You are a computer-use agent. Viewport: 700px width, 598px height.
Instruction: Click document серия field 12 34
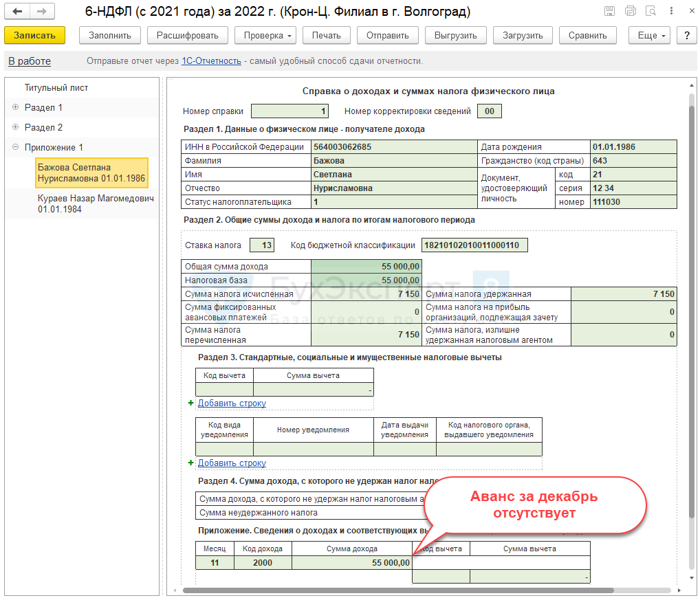[x=633, y=188]
